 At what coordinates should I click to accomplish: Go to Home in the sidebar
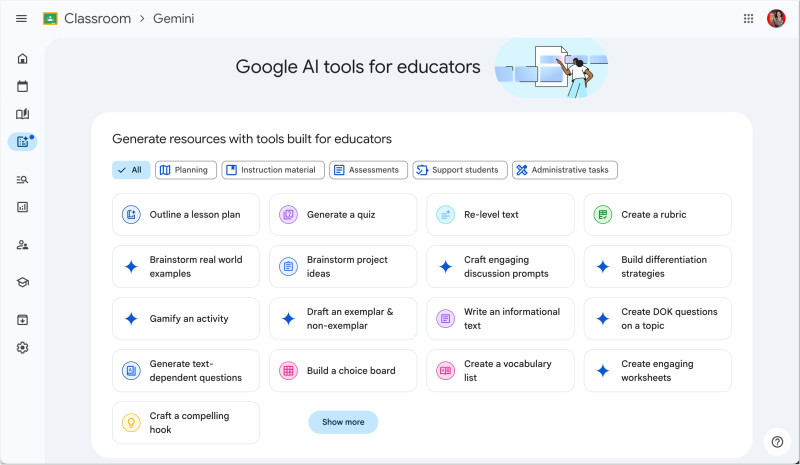point(22,59)
